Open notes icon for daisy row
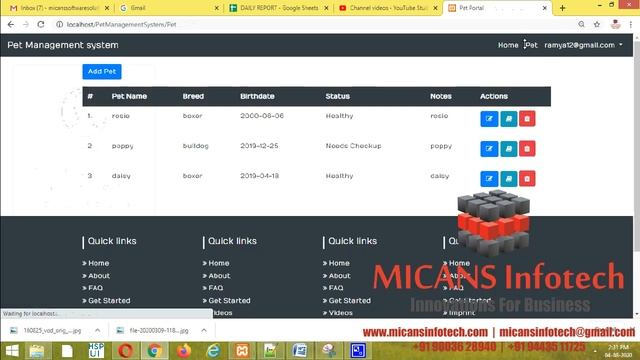The height and width of the screenshot is (360, 640). (x=509, y=179)
